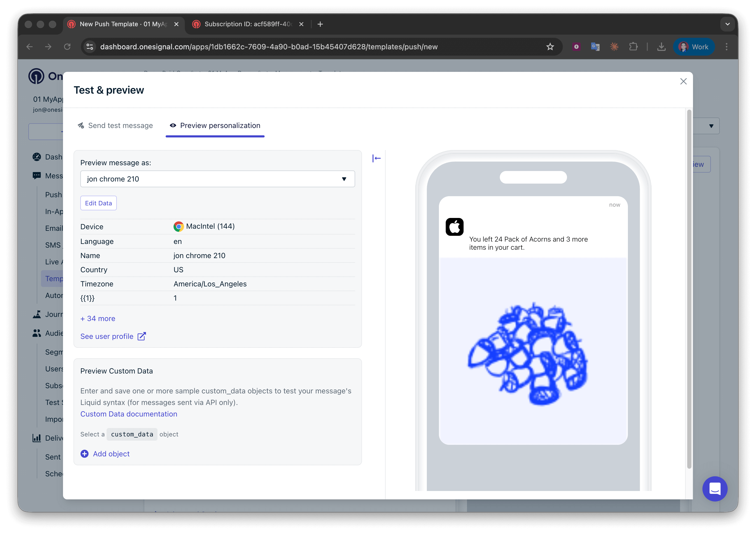This screenshot has width=756, height=534.
Task: Click the plus circle icon next to Add object
Action: coord(85,454)
